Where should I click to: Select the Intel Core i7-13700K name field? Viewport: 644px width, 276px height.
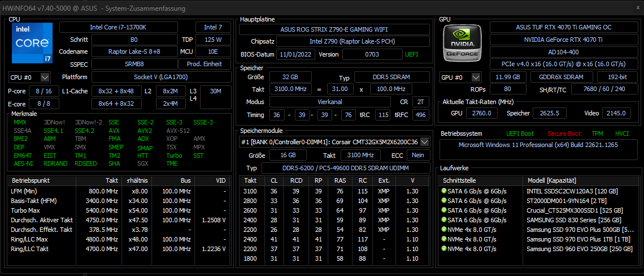[x=119, y=27]
